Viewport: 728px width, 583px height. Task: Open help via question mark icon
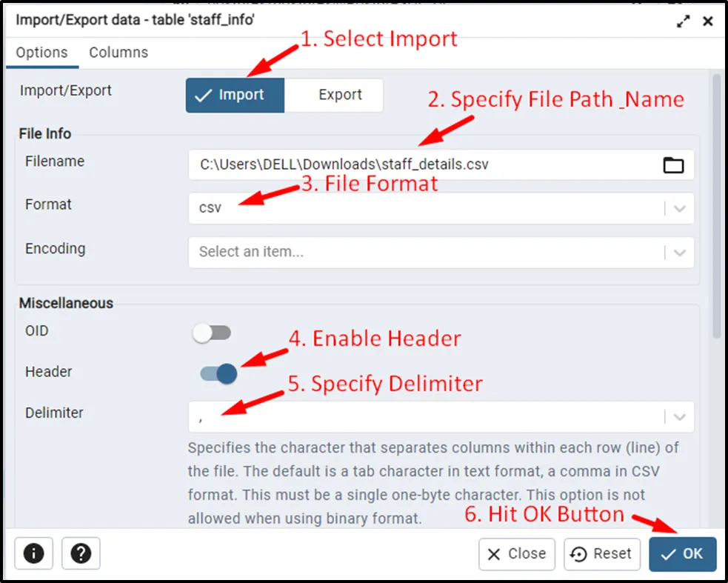tap(81, 553)
